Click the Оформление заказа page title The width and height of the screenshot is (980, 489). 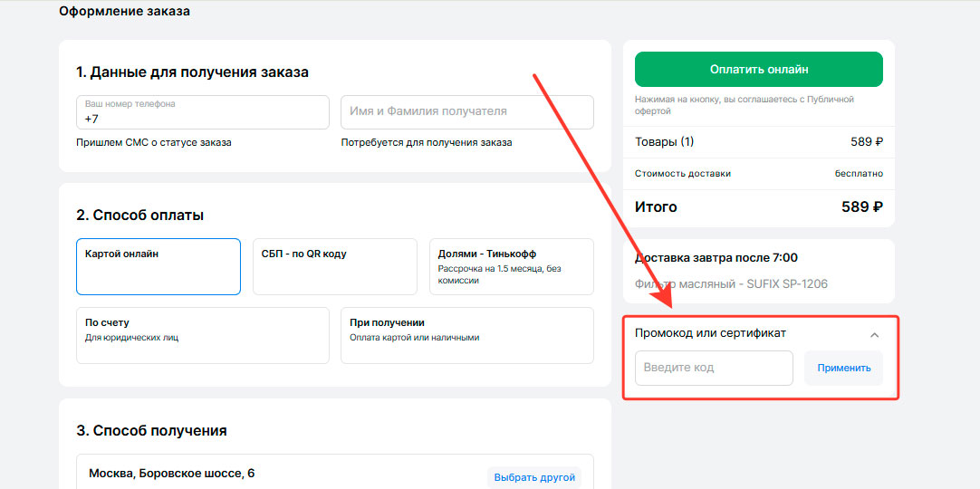tap(124, 11)
